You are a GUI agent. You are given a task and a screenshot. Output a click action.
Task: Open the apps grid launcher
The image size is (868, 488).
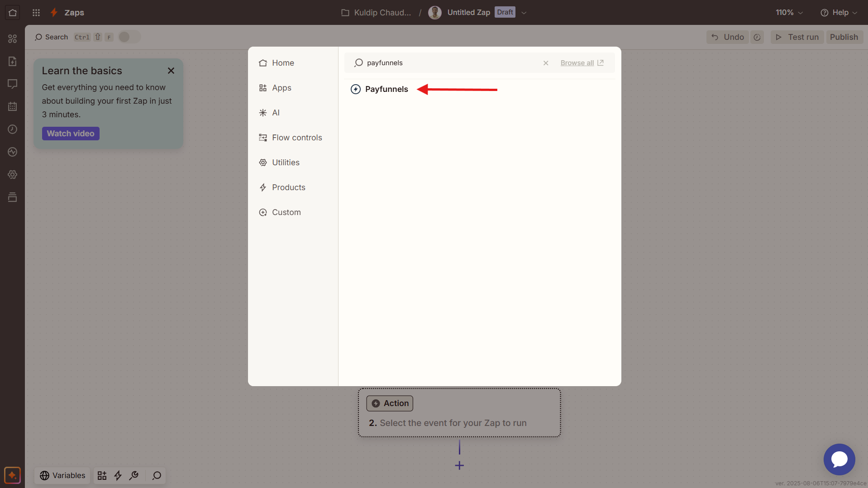[x=36, y=13]
